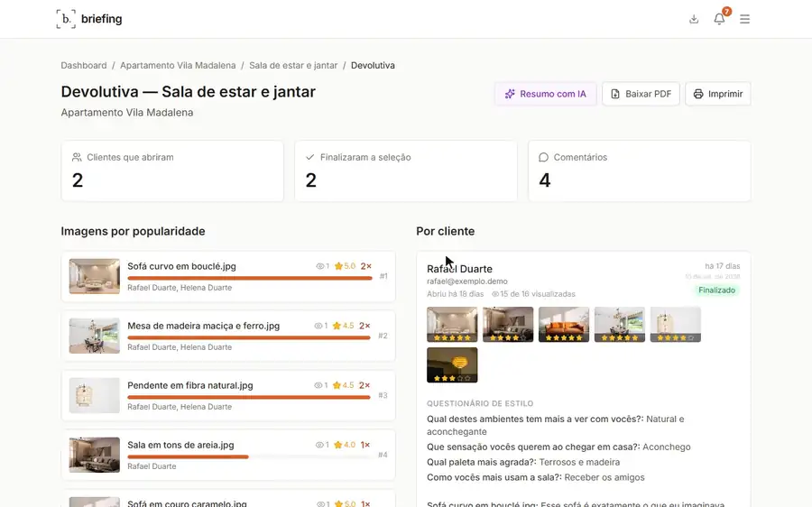Click the star rating 4.5 on Pendente em fibra natural
Image resolution: width=812 pixels, height=507 pixels.
pyautogui.click(x=344, y=385)
